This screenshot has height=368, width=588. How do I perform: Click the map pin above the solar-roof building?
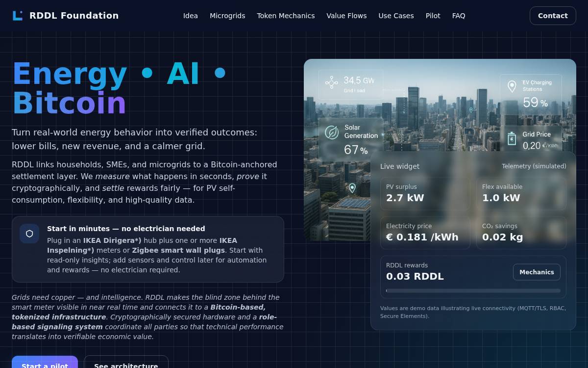click(352, 188)
